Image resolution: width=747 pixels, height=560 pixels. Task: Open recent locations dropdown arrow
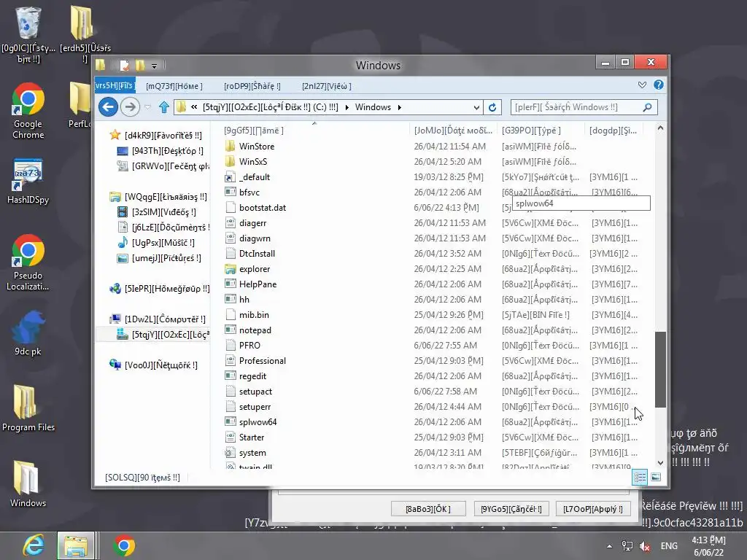[147, 107]
